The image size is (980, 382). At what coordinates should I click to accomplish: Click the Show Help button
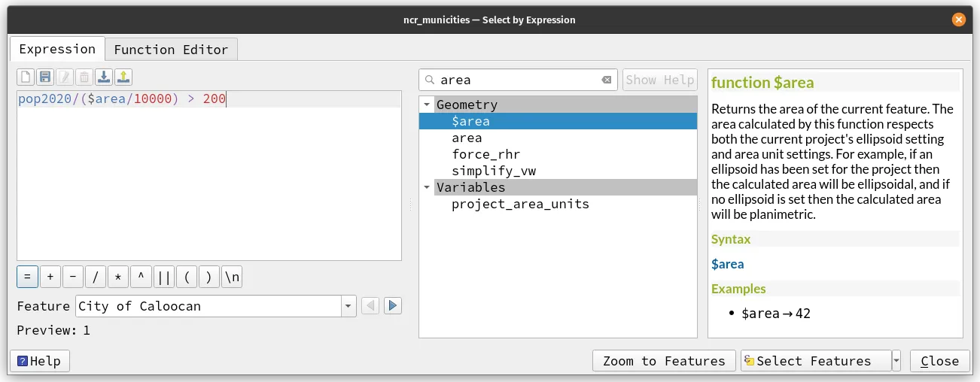pos(659,80)
